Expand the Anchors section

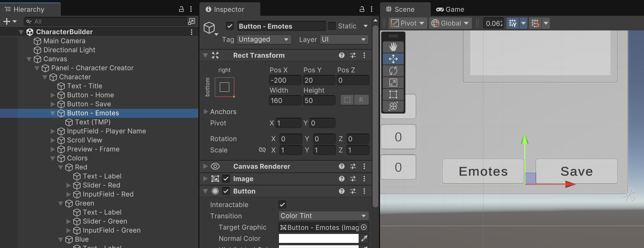pos(206,112)
